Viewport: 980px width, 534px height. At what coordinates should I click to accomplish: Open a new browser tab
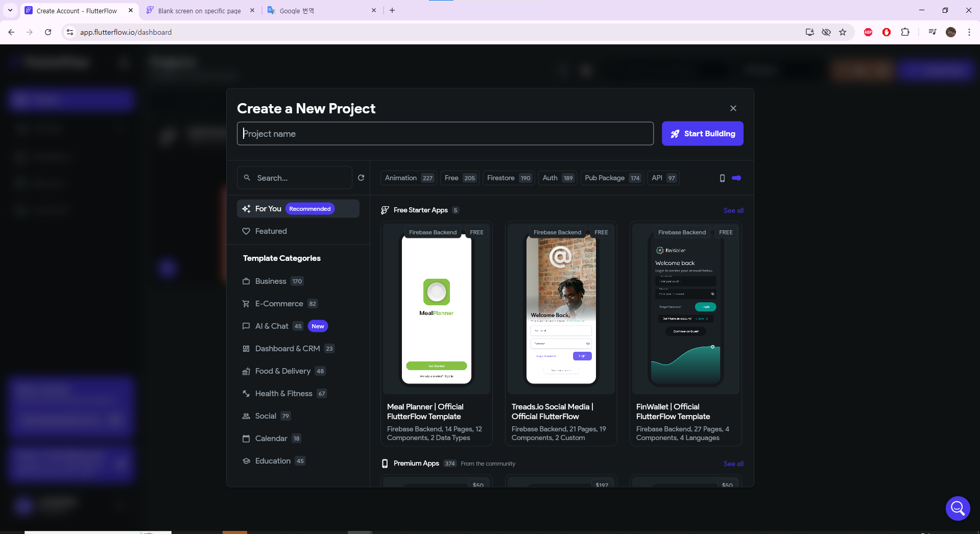(x=392, y=10)
